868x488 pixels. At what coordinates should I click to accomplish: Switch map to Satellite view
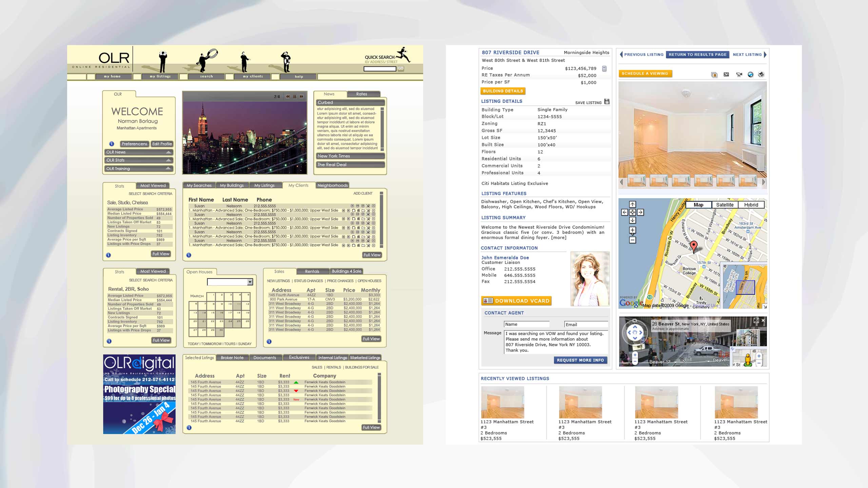(x=725, y=205)
